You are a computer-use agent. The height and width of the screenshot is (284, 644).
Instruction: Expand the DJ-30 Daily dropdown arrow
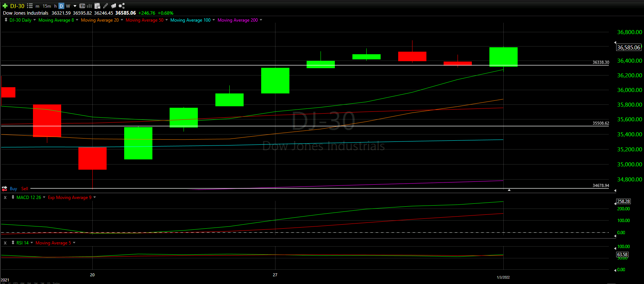click(35, 20)
